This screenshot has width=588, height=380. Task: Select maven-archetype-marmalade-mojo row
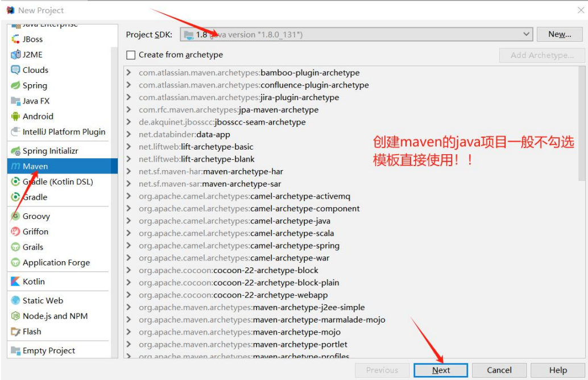point(351,320)
